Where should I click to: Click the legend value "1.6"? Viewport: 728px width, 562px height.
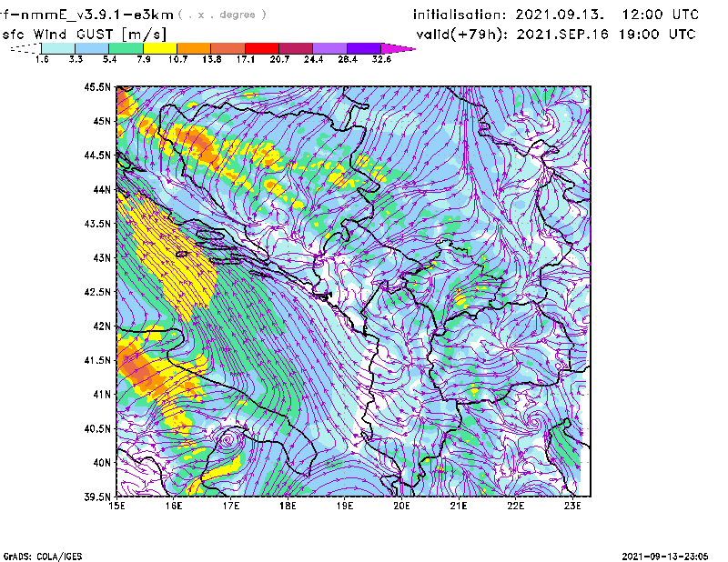(42, 59)
